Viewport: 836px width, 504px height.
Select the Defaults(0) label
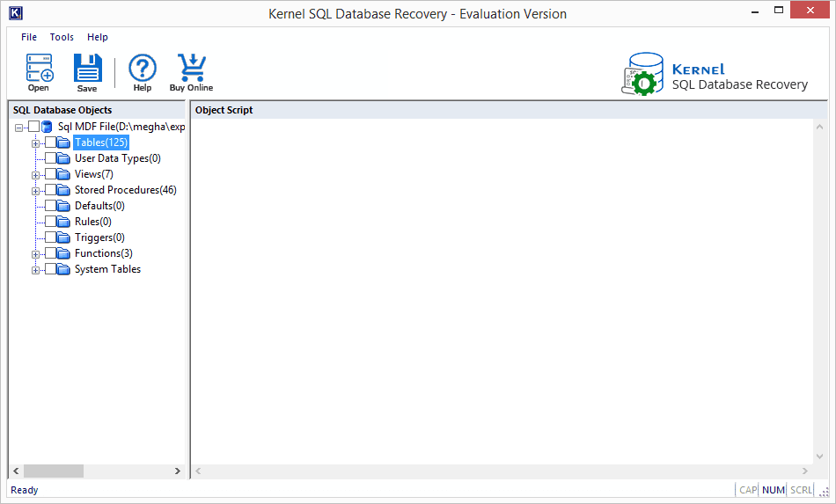pos(99,206)
